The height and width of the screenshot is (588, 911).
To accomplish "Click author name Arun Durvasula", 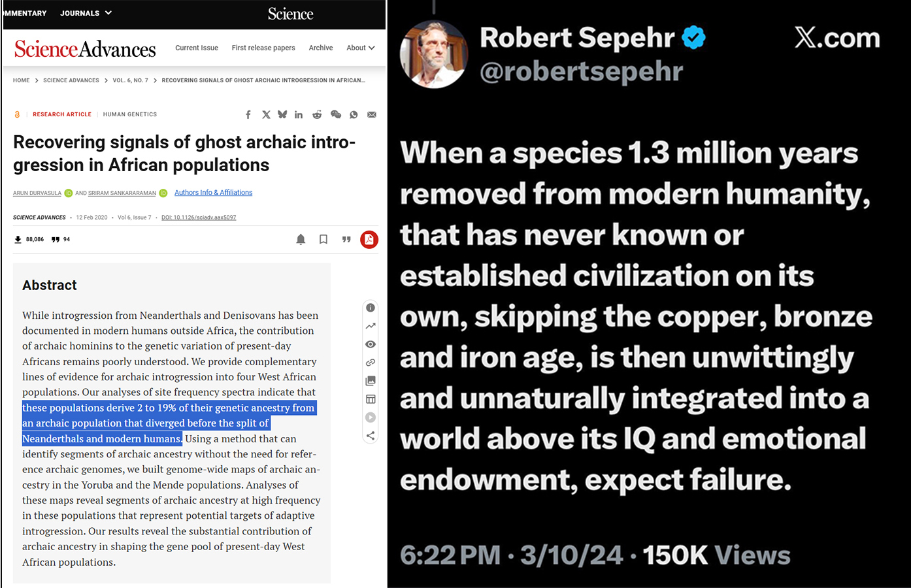I will pyautogui.click(x=37, y=193).
